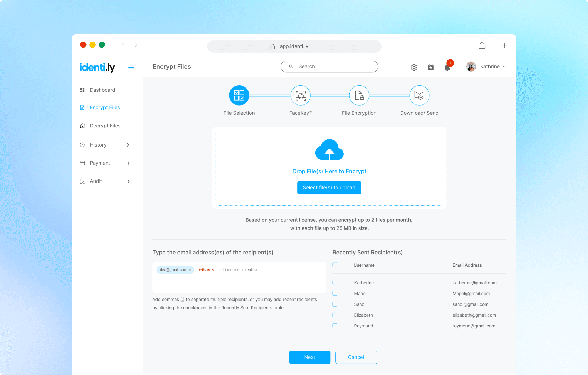Check the Sandi recipient checkbox
The width and height of the screenshot is (588, 375).
coord(335,304)
